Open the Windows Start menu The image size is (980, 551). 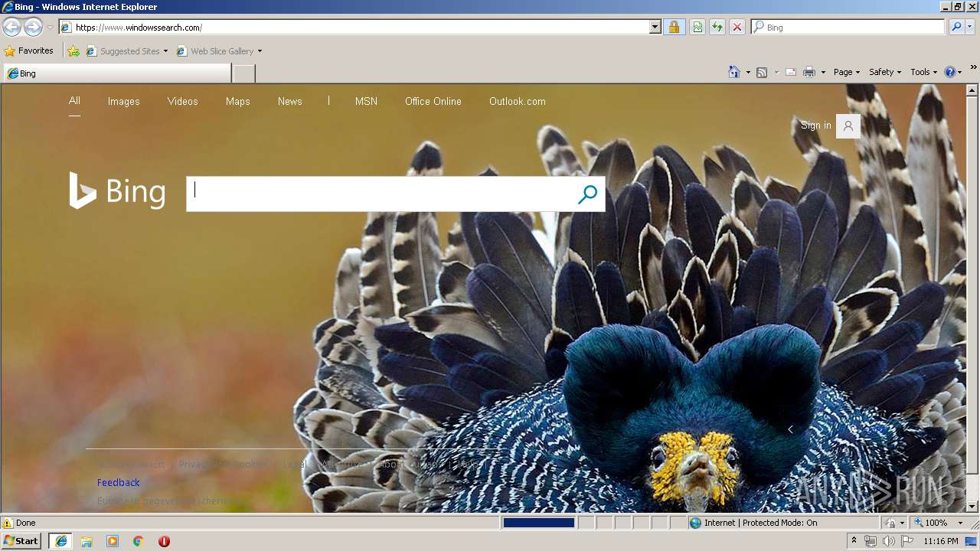(21, 541)
